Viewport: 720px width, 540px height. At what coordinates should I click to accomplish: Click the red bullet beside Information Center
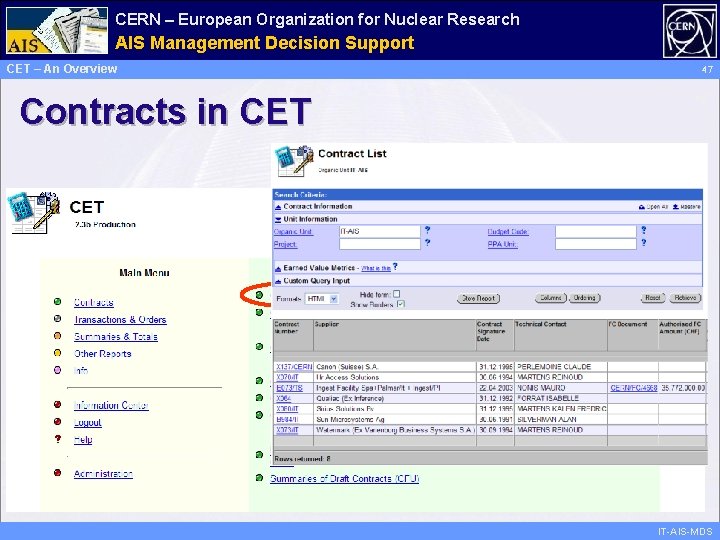(57, 405)
